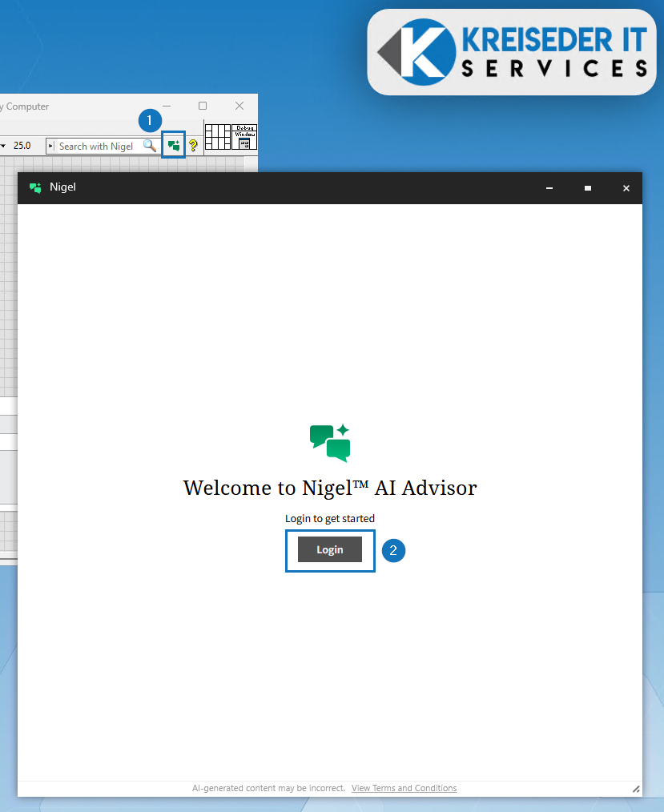664x812 pixels.
Task: Click the resize grip of the Nigel window
Action: click(636, 790)
